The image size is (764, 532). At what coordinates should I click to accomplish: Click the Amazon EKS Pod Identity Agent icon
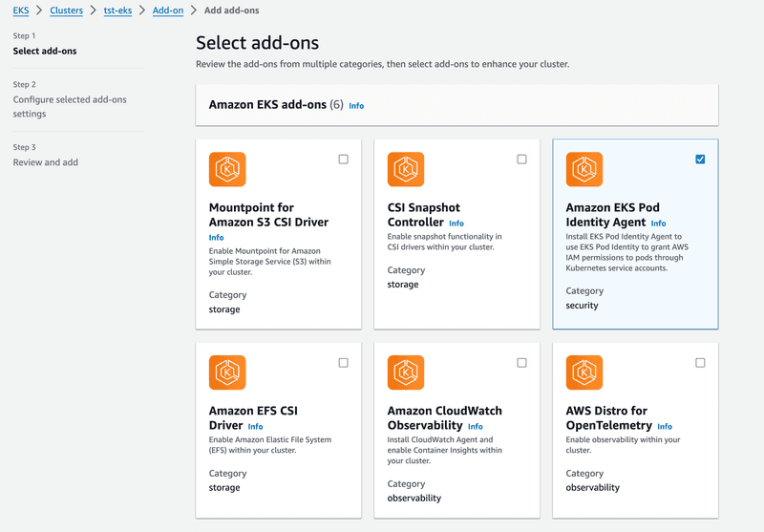(x=584, y=169)
